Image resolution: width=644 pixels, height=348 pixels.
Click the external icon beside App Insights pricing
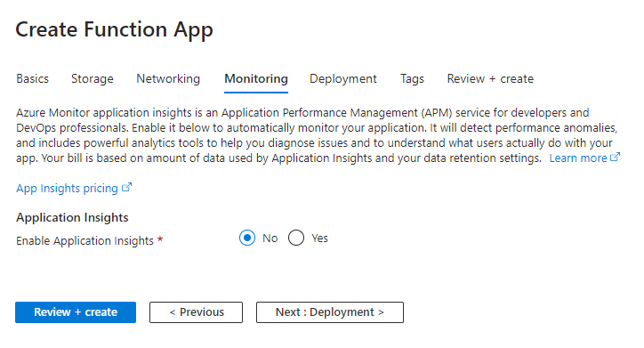126,187
